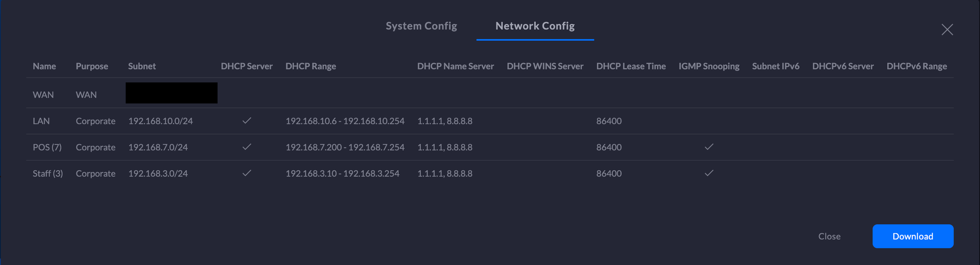Click the Staff (3) network name
The width and height of the screenshot is (980, 265).
(48, 173)
